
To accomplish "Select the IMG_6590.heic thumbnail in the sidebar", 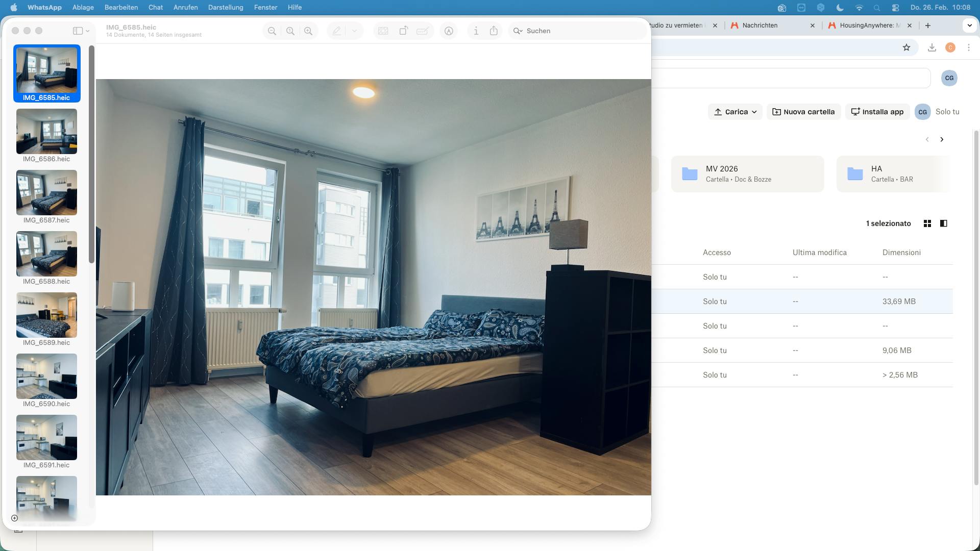I will tap(46, 376).
